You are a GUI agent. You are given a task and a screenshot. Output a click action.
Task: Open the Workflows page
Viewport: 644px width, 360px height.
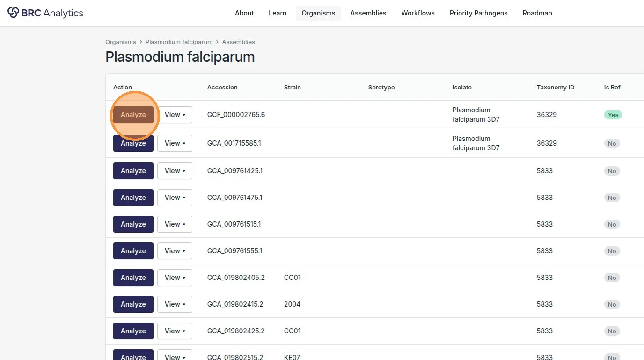tap(418, 13)
